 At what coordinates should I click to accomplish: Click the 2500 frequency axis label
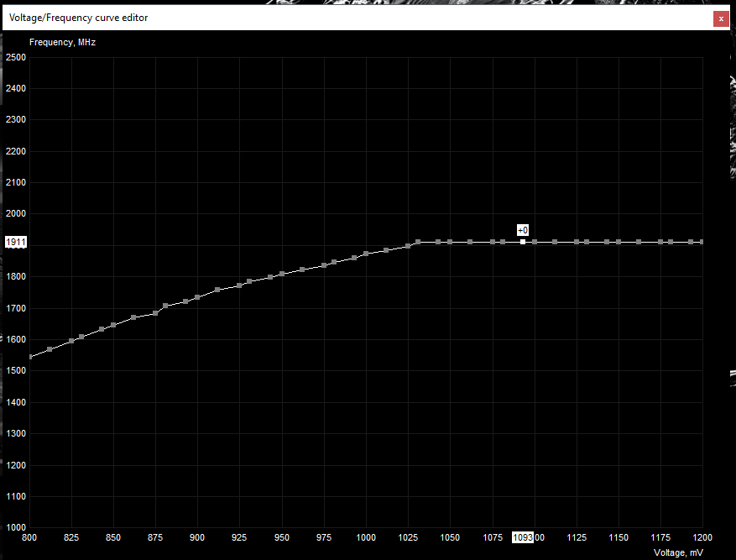pyautogui.click(x=16, y=57)
